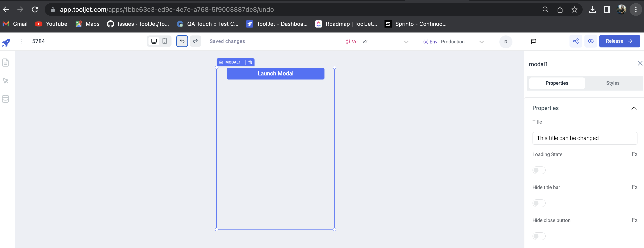644x248 pixels.
Task: Open the pages sidebar icon
Action: click(x=5, y=63)
